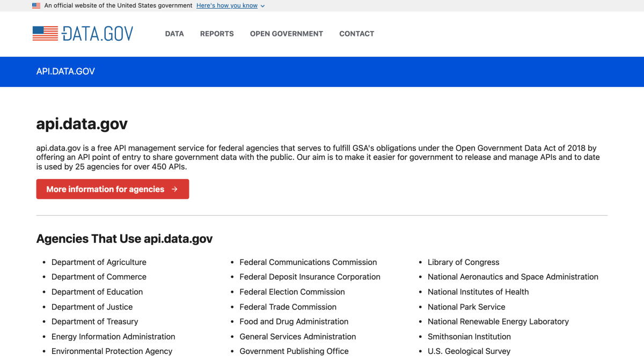
Task: Click arrow icon on More information button
Action: (174, 189)
